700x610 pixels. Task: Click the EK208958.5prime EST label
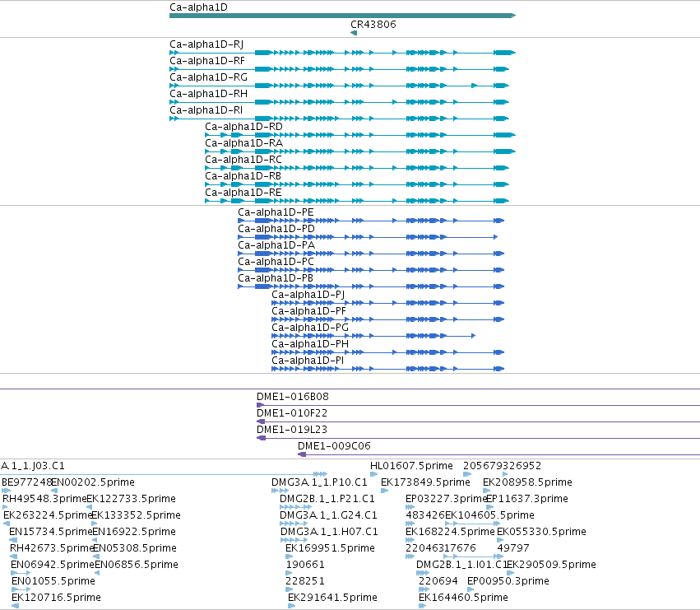point(528,482)
